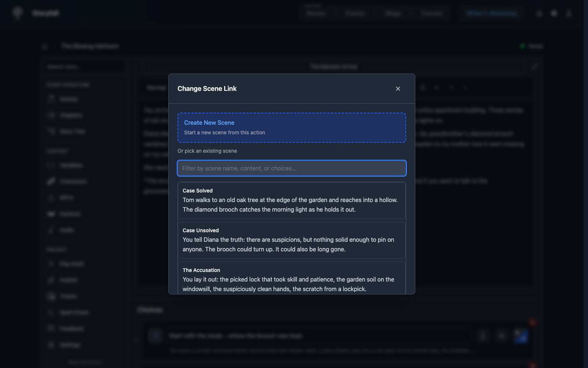The image size is (588, 368).
Task: Click Create New Scene
Action: click(x=291, y=127)
